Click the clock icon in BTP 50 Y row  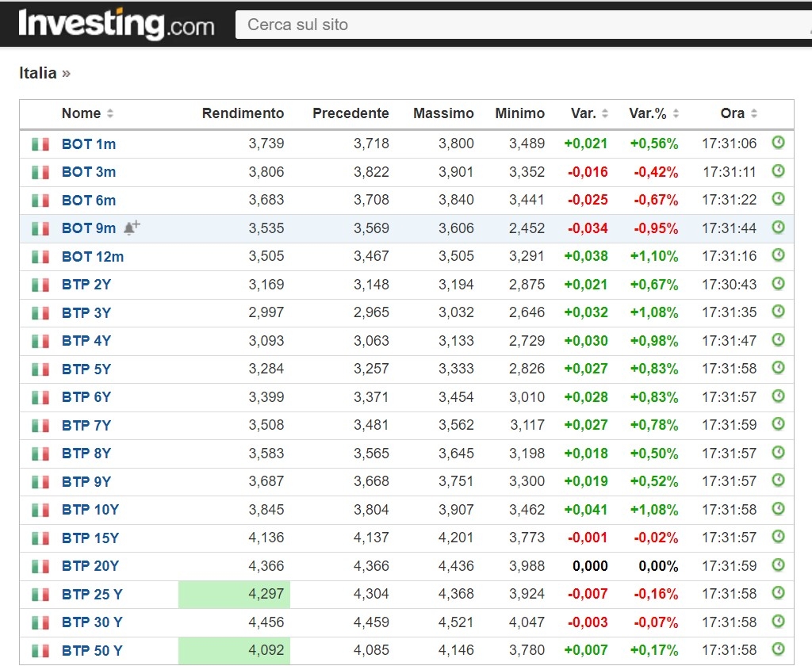tap(778, 649)
